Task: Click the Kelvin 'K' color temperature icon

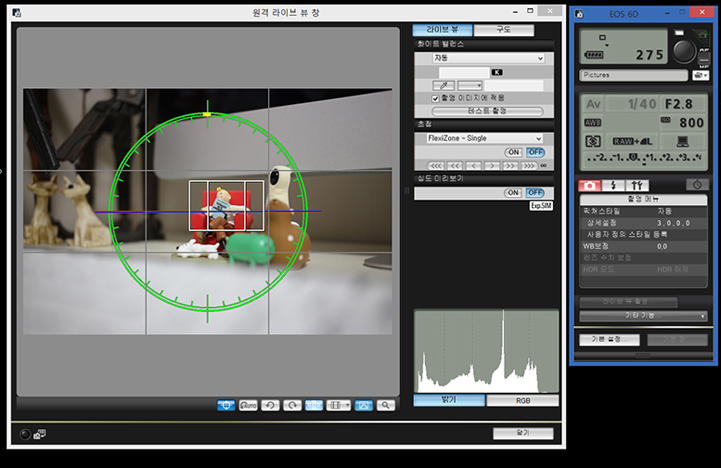Action: 497,72
